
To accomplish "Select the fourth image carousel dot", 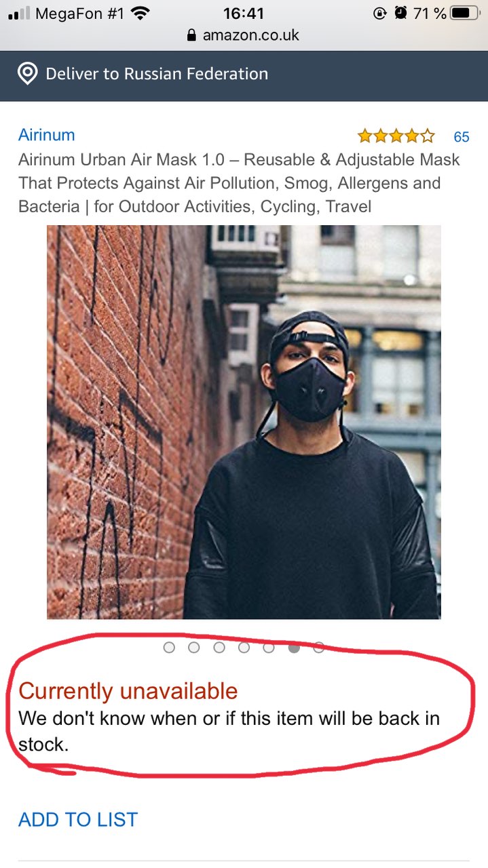I will point(244,648).
